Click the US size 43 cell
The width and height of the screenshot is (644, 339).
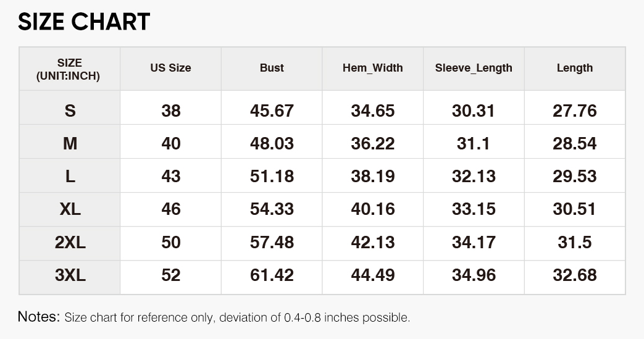(170, 177)
